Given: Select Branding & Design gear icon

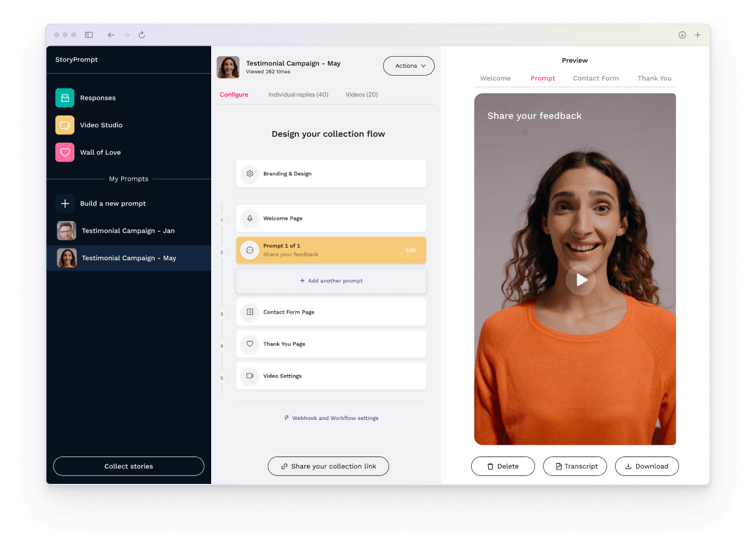Looking at the screenshot, I should pos(250,173).
